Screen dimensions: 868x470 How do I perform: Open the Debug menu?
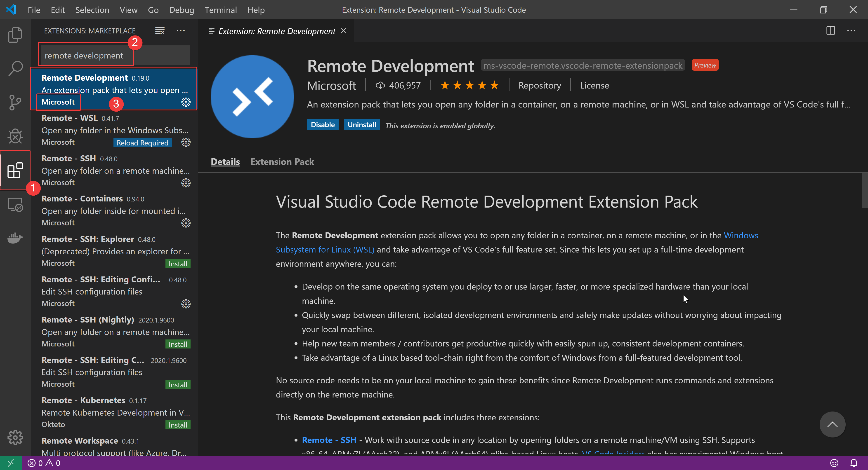(181, 10)
